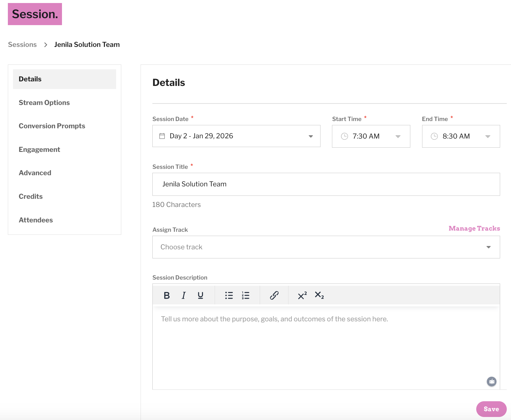Expand the Start Time dropdown arrow

(398, 136)
